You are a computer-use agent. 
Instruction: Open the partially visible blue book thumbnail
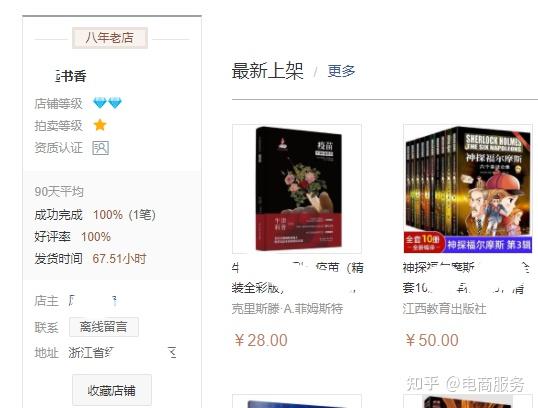(297, 401)
